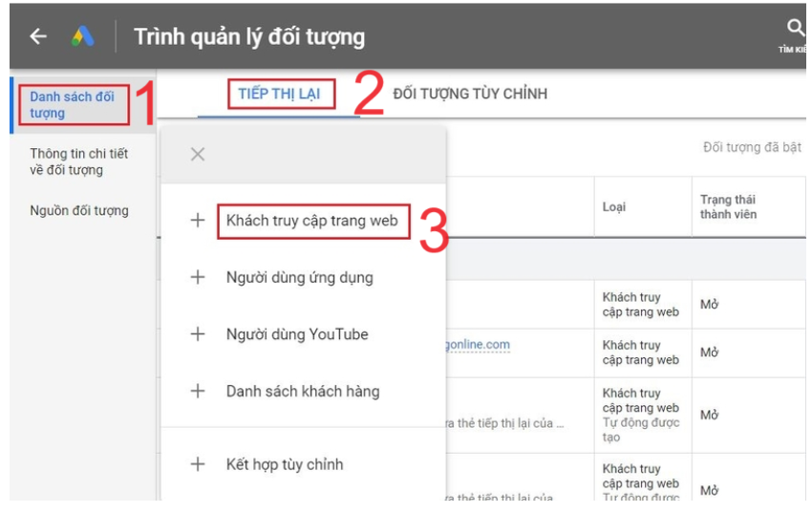812x513 pixels.
Task: Open the search magnifier icon
Action: [795, 29]
